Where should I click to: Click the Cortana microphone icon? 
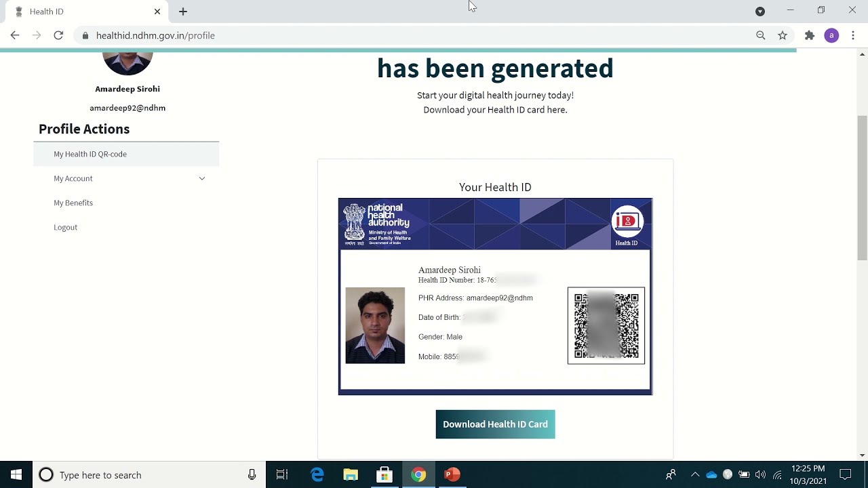pos(252,475)
